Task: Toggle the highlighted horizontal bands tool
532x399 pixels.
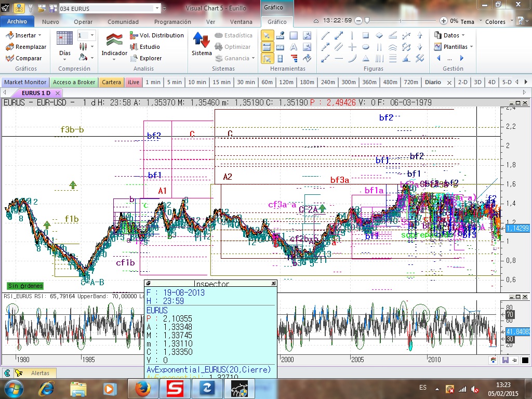Action: click(x=267, y=47)
